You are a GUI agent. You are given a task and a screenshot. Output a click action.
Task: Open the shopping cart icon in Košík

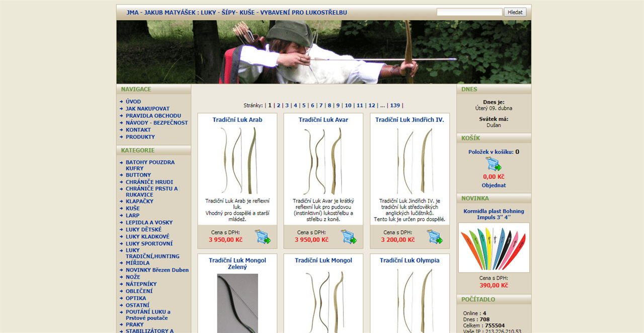[494, 164]
